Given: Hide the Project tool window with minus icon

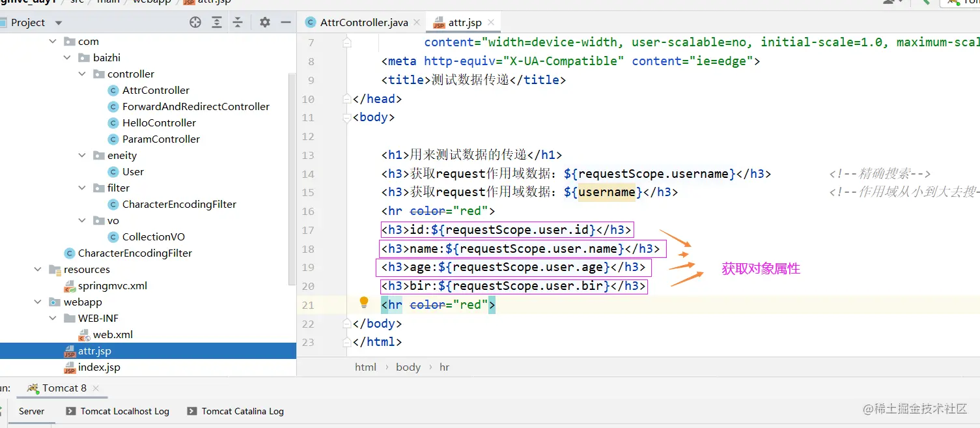Looking at the screenshot, I should pyautogui.click(x=285, y=22).
